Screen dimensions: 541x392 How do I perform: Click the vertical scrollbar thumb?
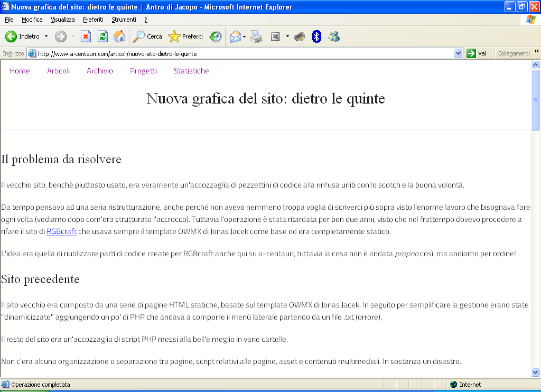tap(536, 100)
